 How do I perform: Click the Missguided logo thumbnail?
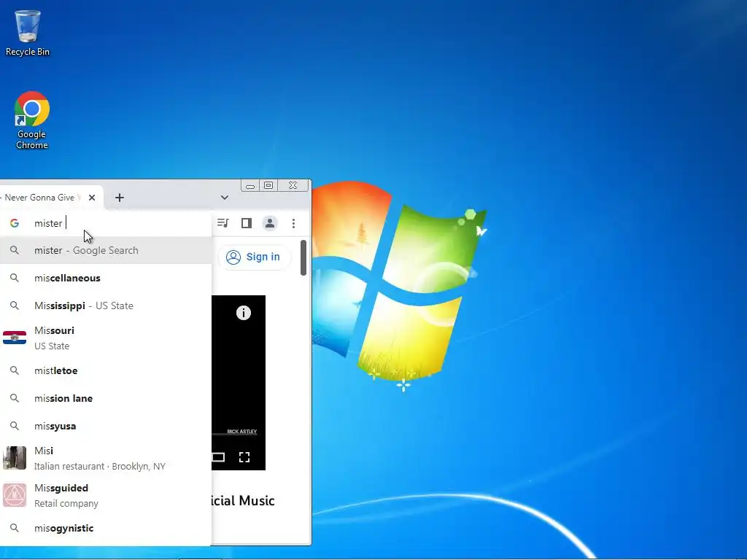(15, 495)
